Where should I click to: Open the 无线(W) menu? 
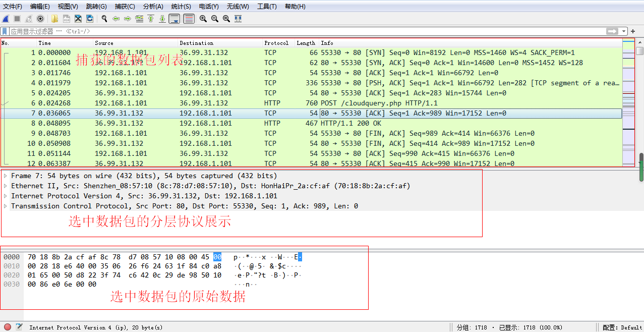point(238,7)
